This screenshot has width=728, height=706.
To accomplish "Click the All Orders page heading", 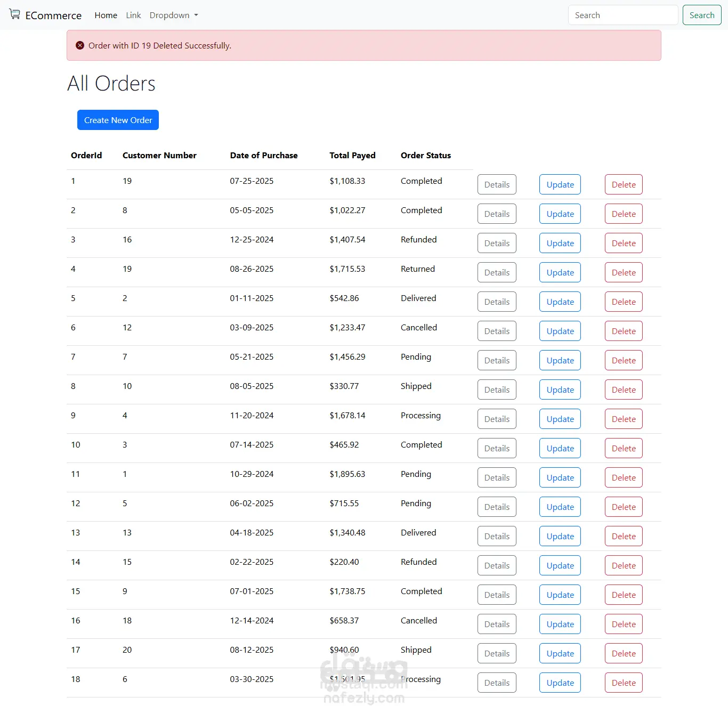I will 111,83.
